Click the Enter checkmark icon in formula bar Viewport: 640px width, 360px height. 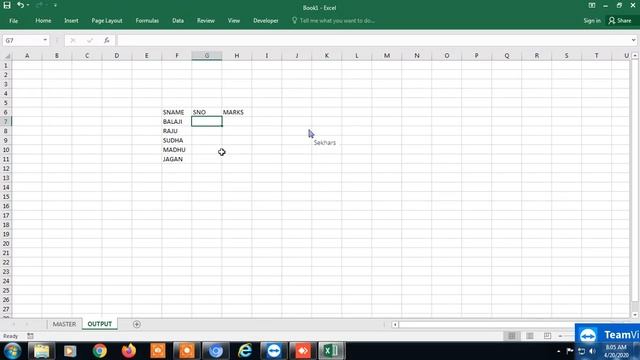tap(90, 40)
